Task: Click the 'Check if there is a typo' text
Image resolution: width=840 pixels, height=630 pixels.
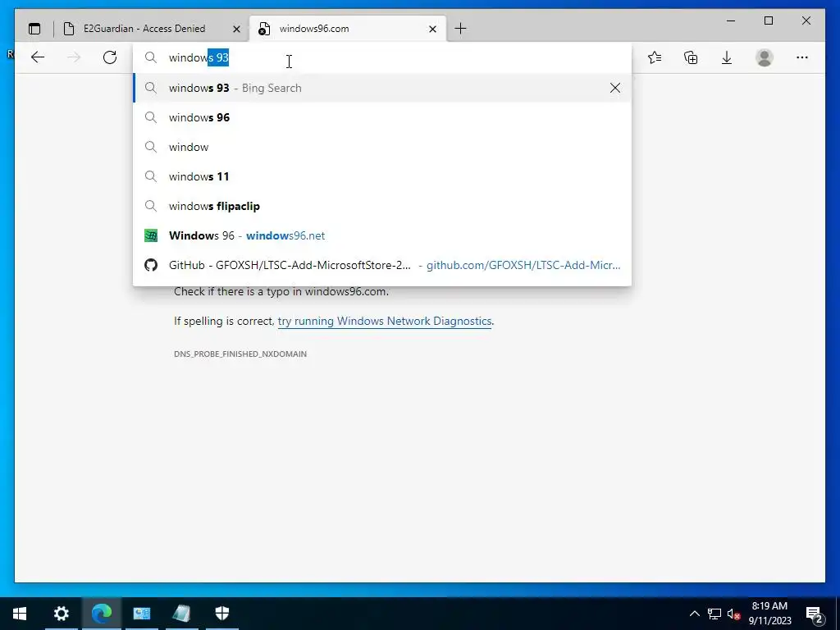Action: pyautogui.click(x=281, y=291)
